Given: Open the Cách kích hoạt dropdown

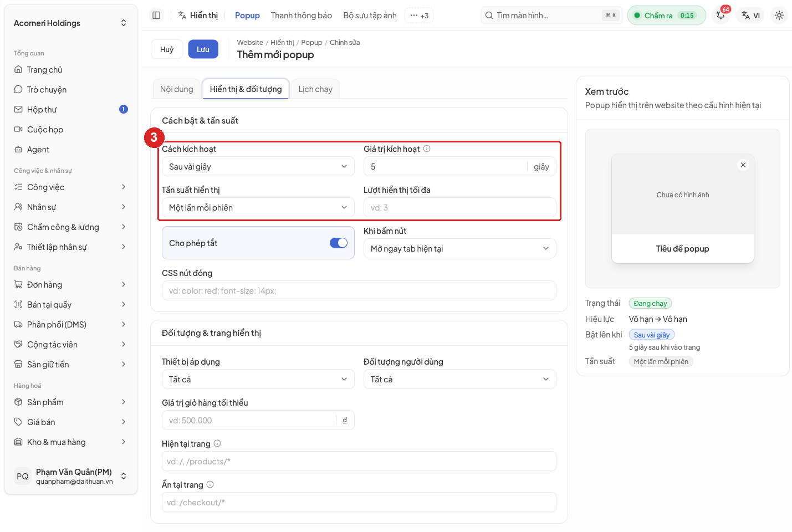Looking at the screenshot, I should (258, 167).
